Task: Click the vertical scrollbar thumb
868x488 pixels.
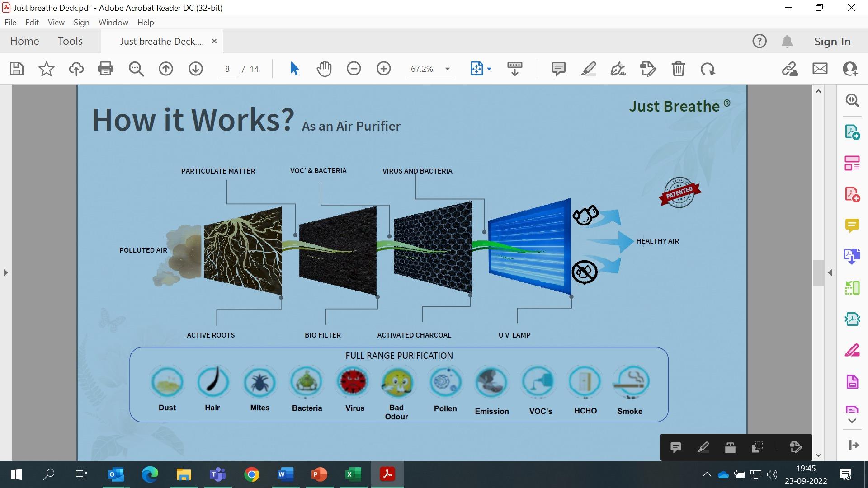Action: [818, 272]
